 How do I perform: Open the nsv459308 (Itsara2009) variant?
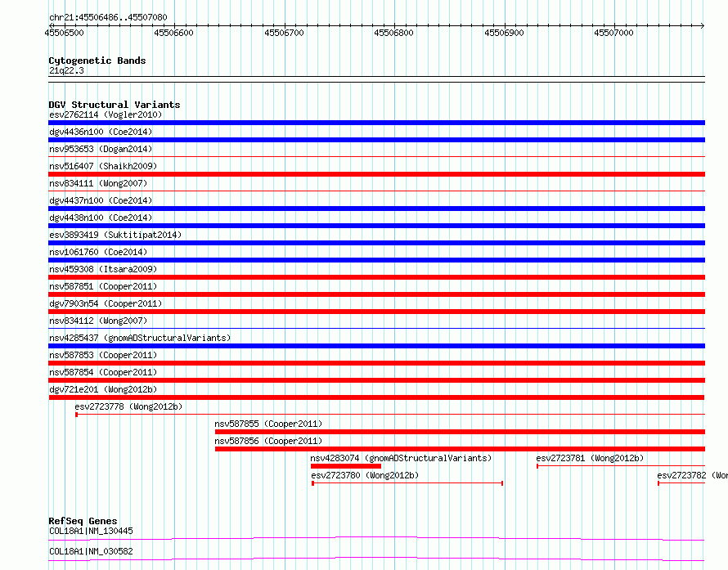point(103,269)
